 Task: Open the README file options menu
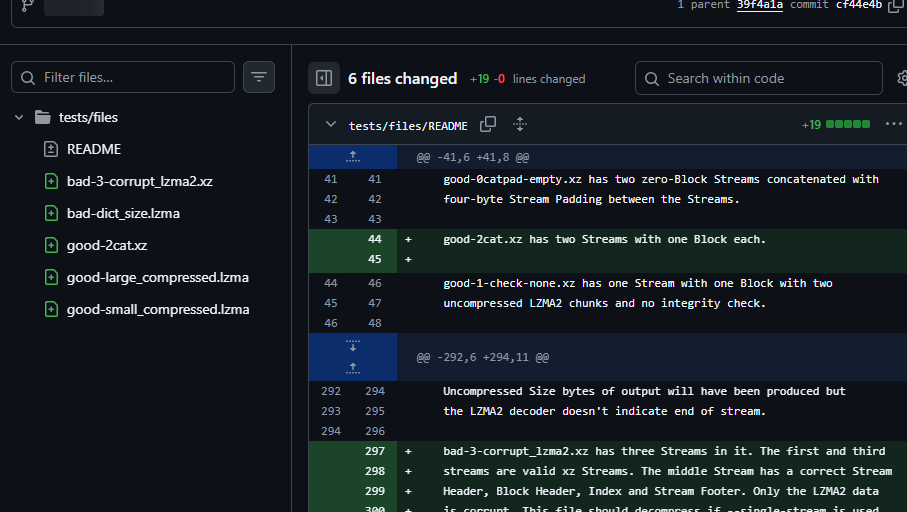click(x=893, y=125)
